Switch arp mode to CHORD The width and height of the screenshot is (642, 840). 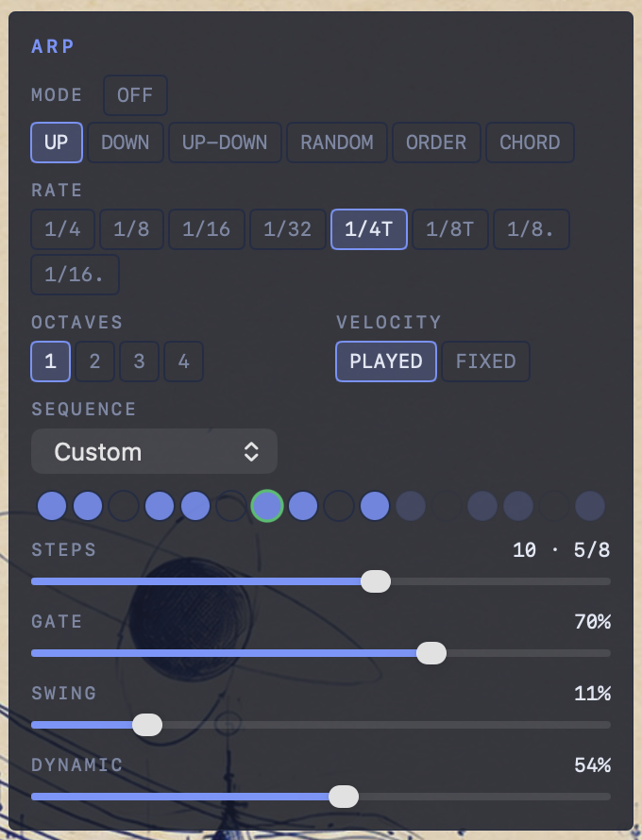click(530, 143)
